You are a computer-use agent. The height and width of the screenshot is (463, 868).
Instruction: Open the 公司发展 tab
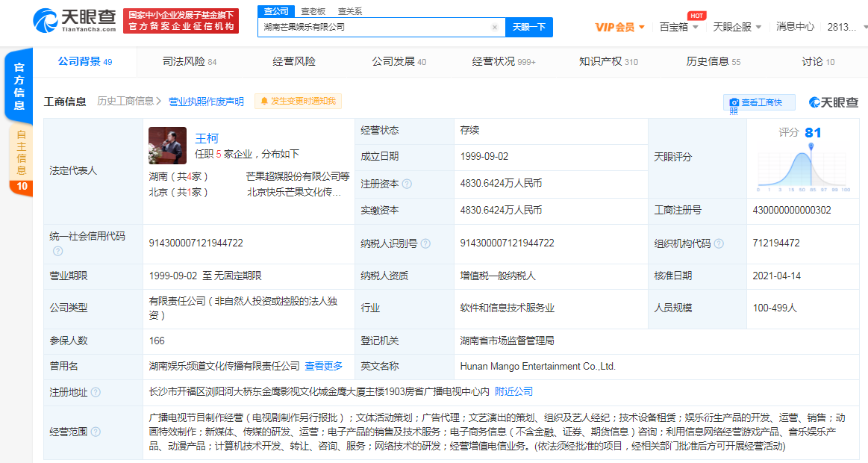click(x=399, y=61)
